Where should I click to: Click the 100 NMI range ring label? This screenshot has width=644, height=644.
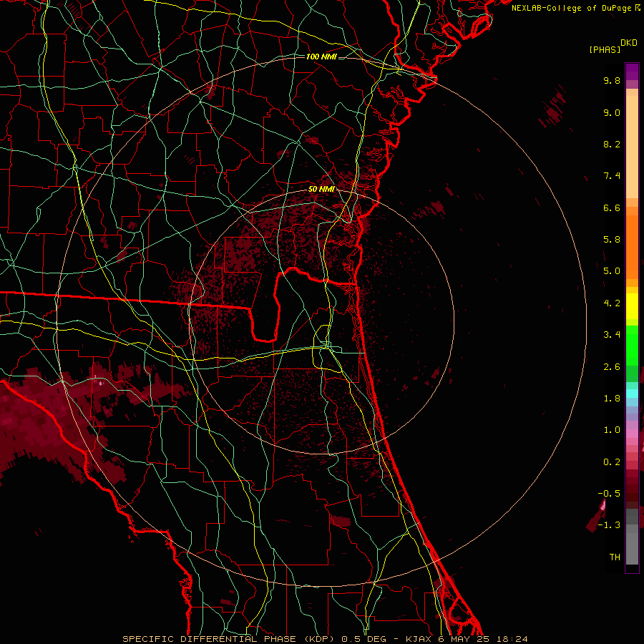tap(321, 57)
